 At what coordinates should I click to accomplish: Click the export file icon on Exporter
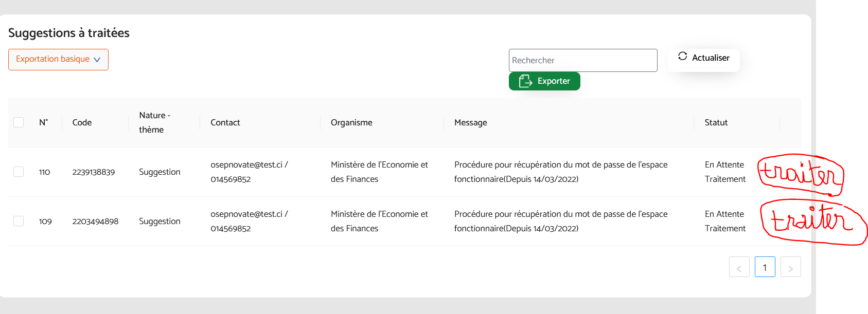click(525, 81)
